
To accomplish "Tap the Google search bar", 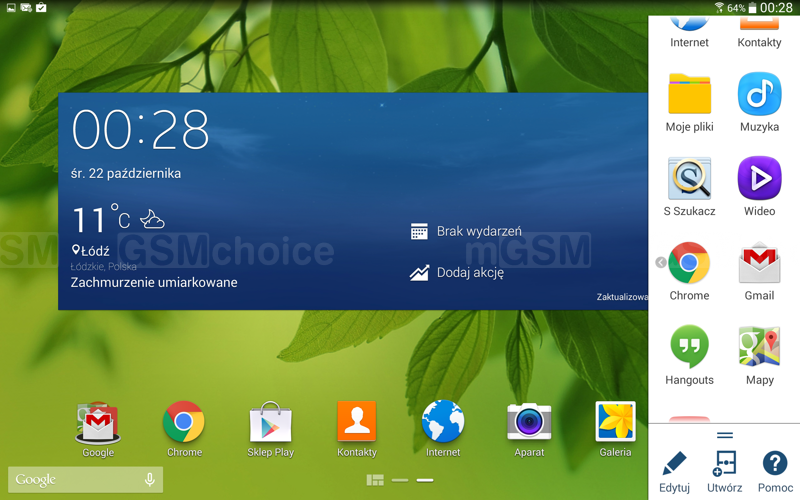I will pyautogui.click(x=70, y=480).
